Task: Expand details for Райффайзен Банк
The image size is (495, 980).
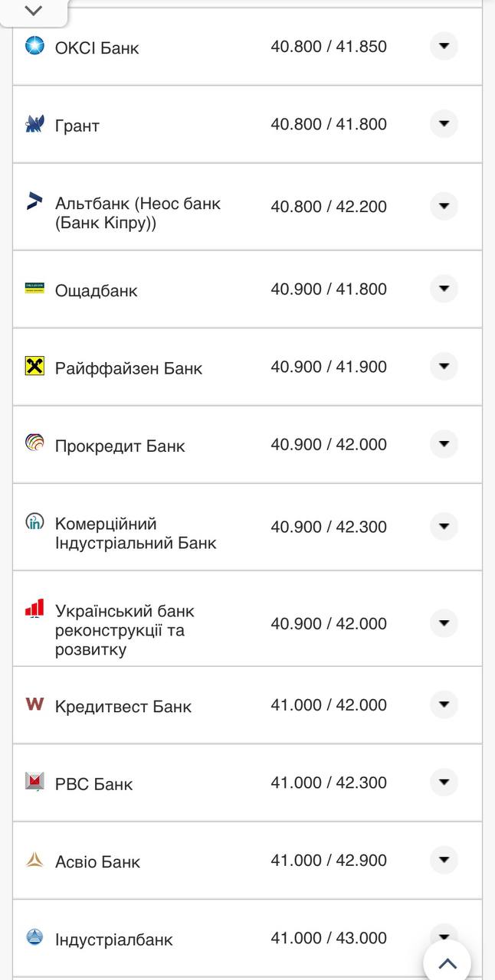Action: (x=444, y=367)
